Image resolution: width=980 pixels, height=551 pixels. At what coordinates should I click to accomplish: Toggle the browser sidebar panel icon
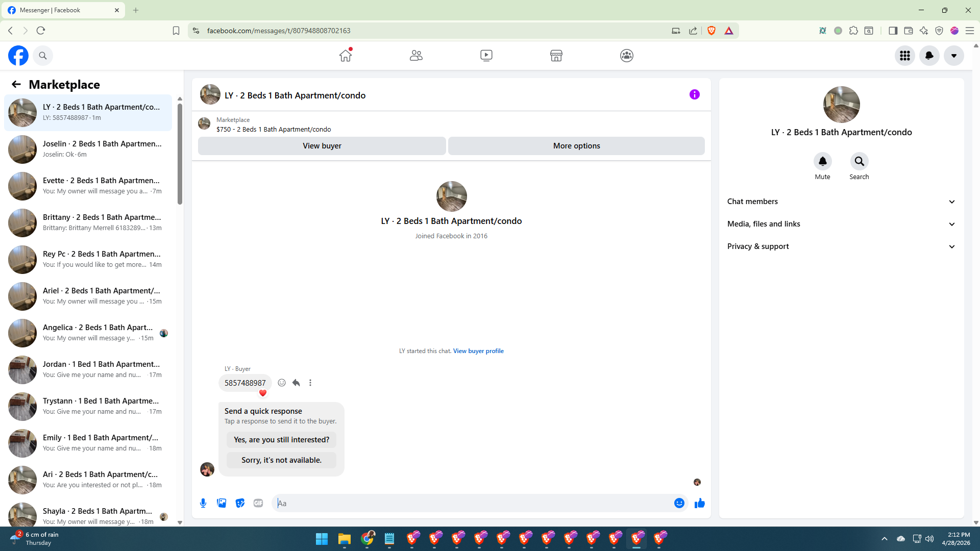click(x=893, y=31)
